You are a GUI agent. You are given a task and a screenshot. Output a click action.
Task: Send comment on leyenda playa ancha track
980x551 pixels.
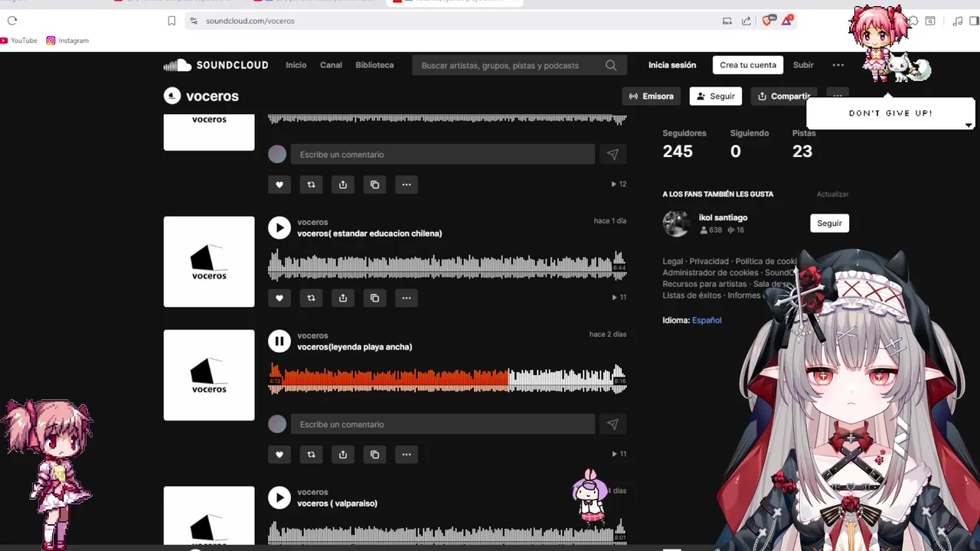click(612, 425)
